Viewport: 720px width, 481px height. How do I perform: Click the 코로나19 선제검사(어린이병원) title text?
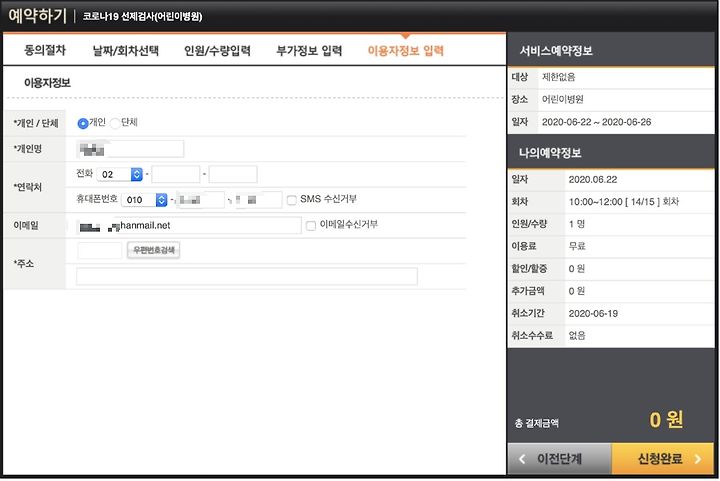pyautogui.click(x=142, y=17)
